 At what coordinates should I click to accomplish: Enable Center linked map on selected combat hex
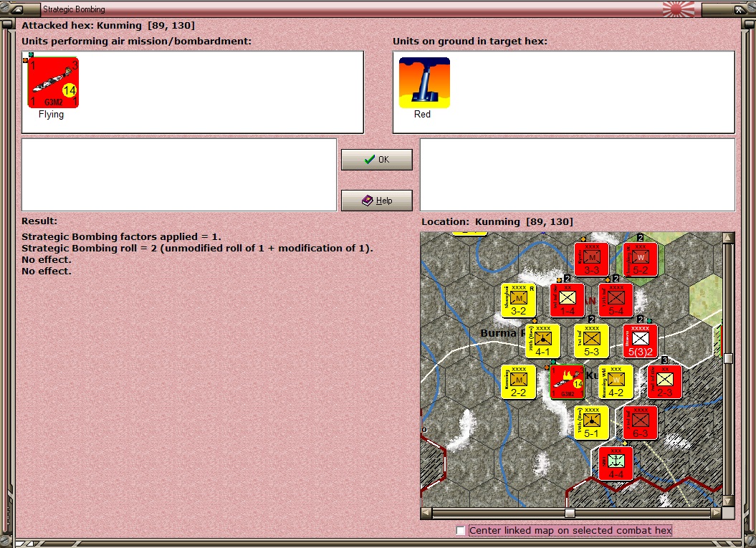click(x=461, y=531)
